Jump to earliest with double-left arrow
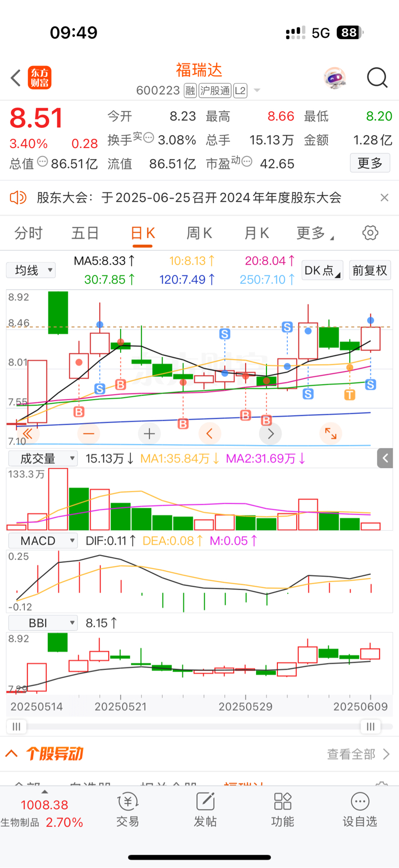This screenshot has height=868, width=399. tap(28, 433)
